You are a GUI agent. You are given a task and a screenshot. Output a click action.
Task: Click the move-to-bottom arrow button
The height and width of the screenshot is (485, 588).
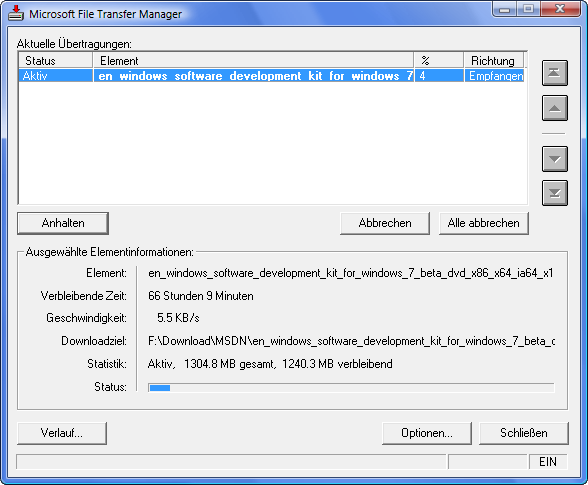coord(554,193)
